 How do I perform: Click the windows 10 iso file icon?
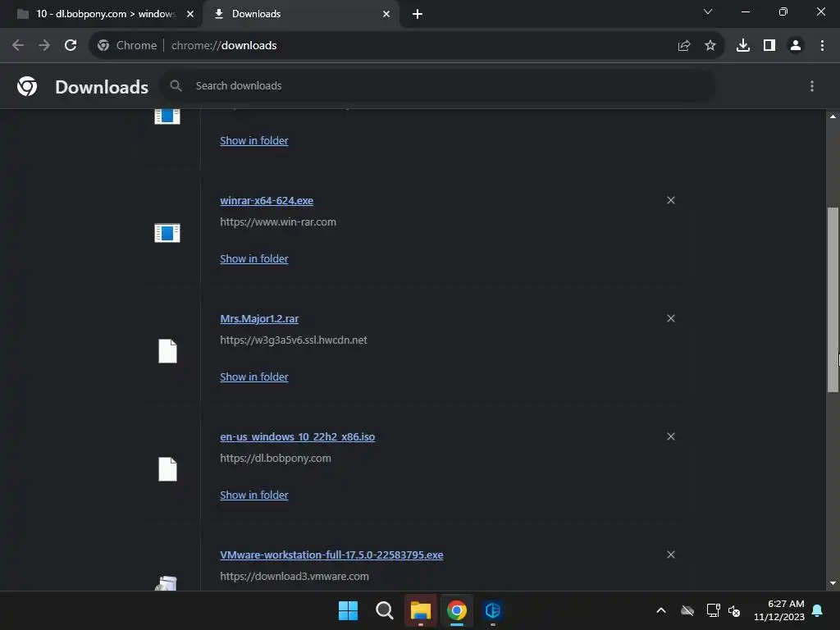point(167,469)
